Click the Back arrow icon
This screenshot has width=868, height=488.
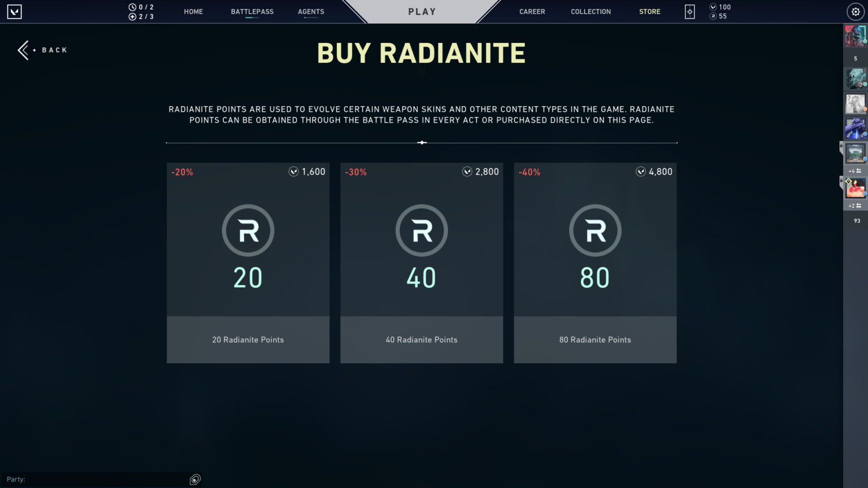pyautogui.click(x=23, y=50)
